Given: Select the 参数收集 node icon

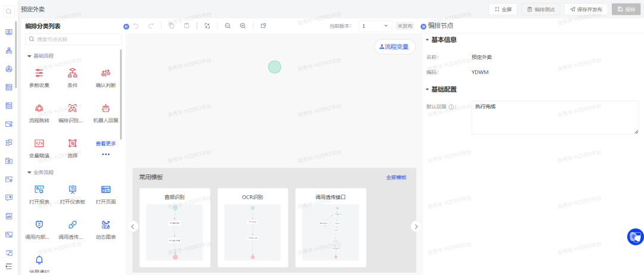Looking at the screenshot, I should click(39, 73).
